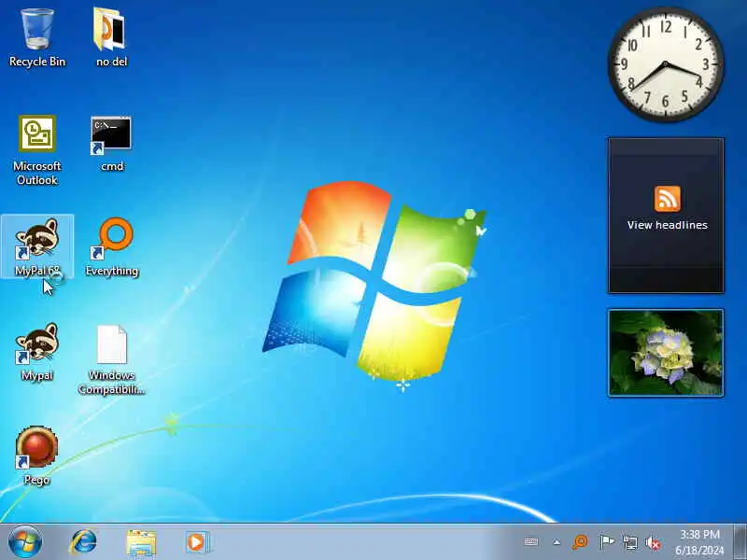
Task: Open the 'no del' folder icon
Action: 111,38
